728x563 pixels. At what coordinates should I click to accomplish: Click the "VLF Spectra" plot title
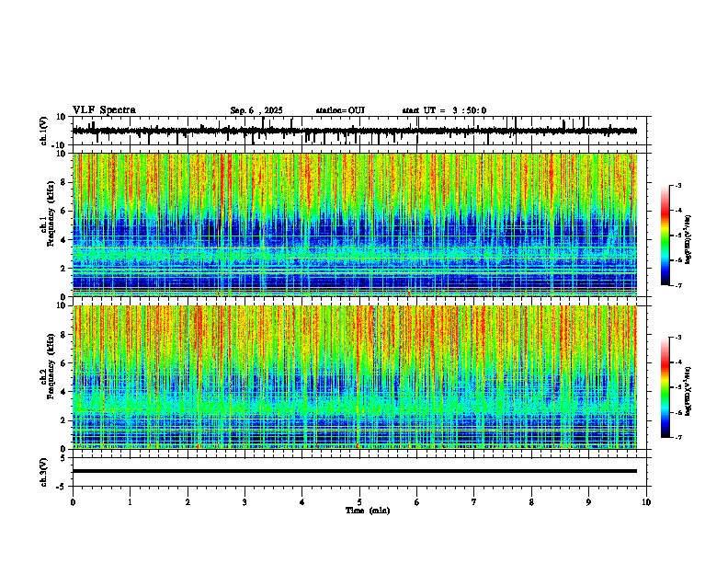[x=104, y=110]
